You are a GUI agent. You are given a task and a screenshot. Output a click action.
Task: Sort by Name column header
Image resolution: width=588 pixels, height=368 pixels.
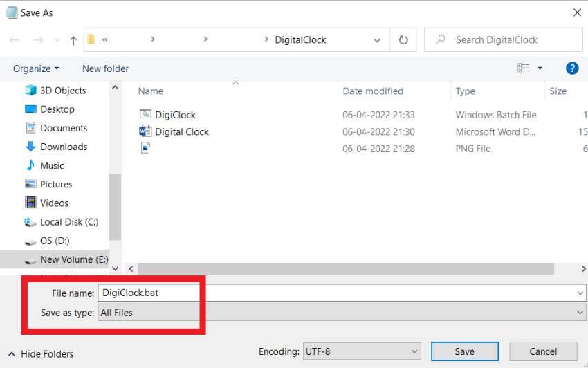[151, 91]
